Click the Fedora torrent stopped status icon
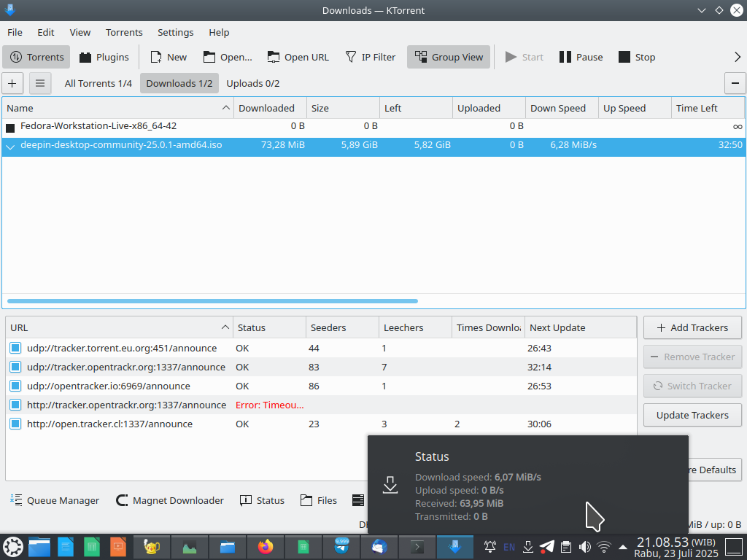This screenshot has width=747, height=560. coord(10,128)
